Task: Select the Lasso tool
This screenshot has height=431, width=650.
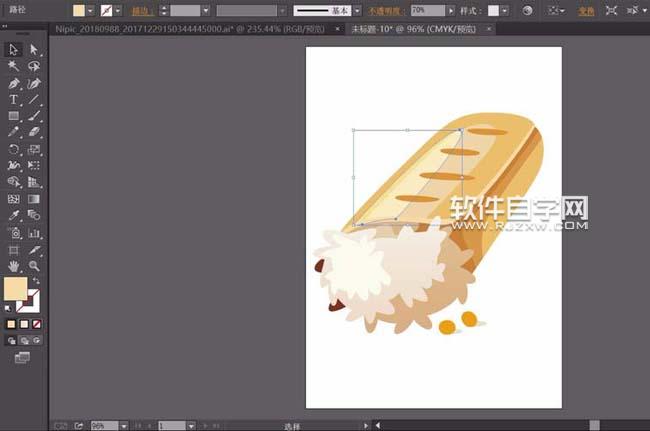Action: coord(34,66)
